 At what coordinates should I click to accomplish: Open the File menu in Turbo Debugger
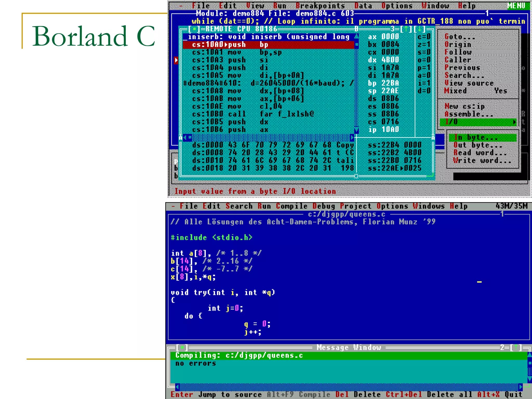click(201, 5)
